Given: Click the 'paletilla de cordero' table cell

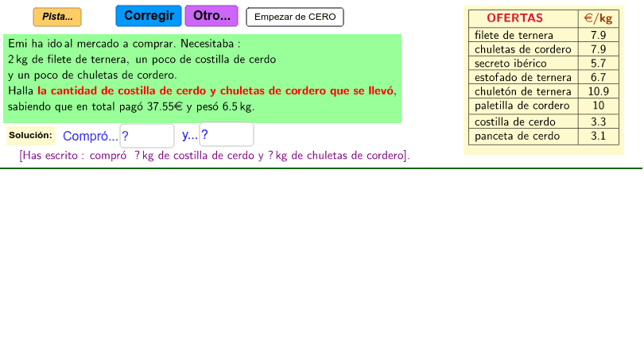Looking at the screenshot, I should (523, 106).
